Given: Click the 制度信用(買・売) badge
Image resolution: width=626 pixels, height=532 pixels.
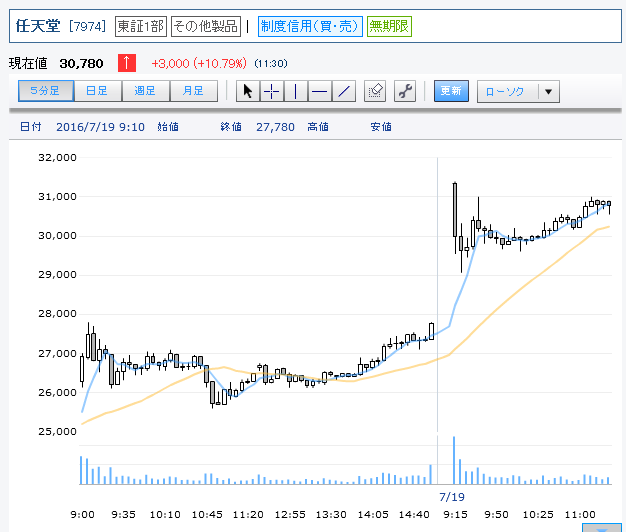Looking at the screenshot, I should [310, 26].
